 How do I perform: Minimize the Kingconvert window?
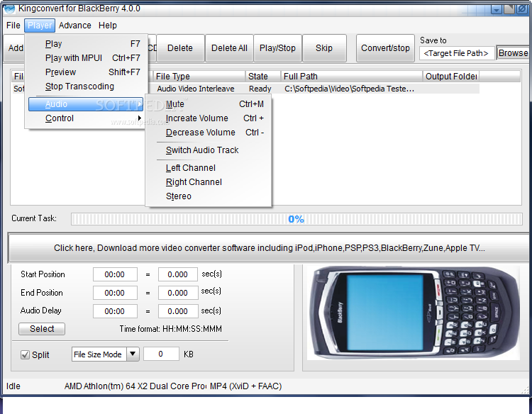tap(497, 9)
